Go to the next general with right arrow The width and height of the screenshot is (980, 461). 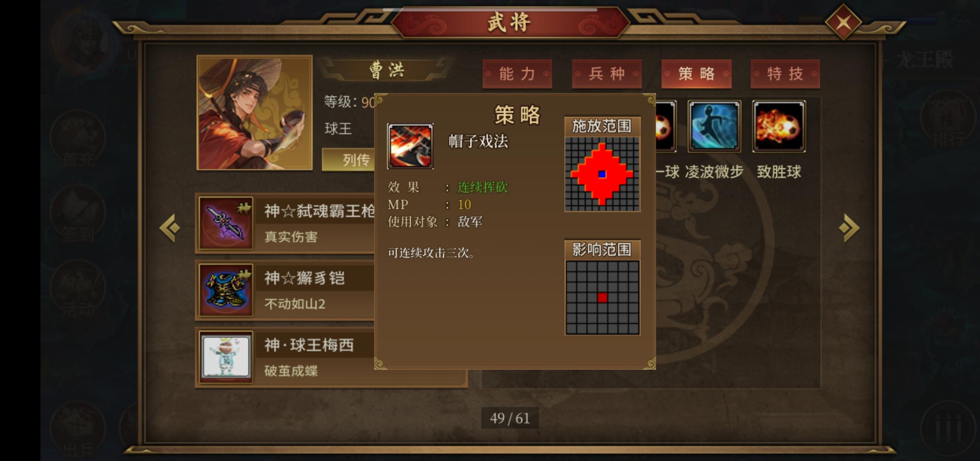pyautogui.click(x=849, y=228)
